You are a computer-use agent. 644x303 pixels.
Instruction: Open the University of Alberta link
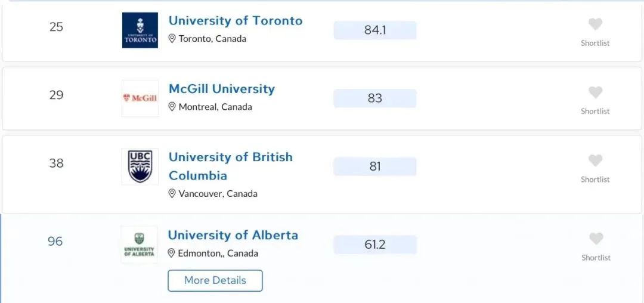(x=233, y=235)
